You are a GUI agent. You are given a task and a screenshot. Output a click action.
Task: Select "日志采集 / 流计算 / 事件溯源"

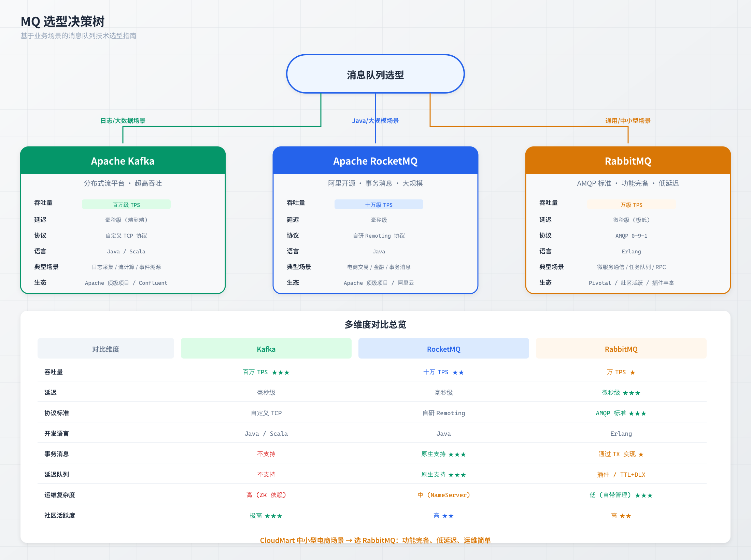tap(126, 267)
